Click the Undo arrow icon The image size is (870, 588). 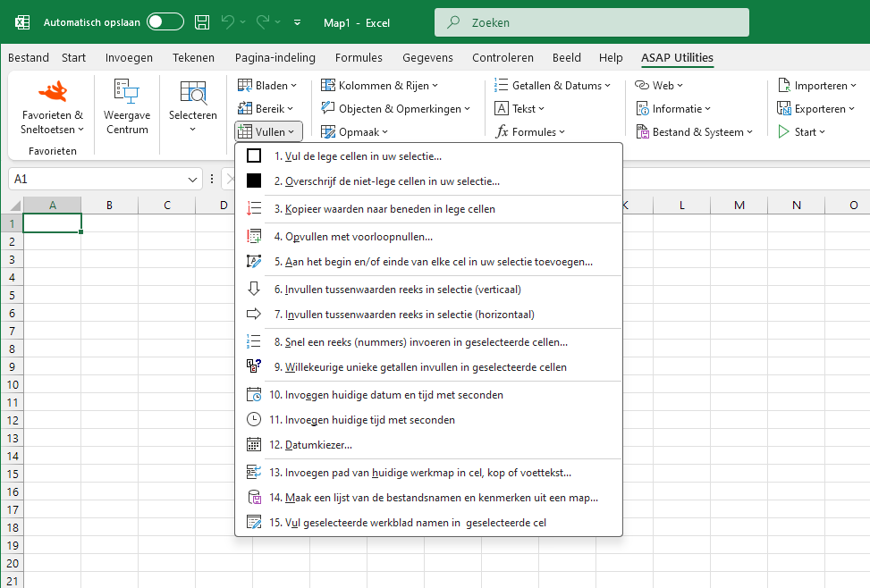[227, 22]
